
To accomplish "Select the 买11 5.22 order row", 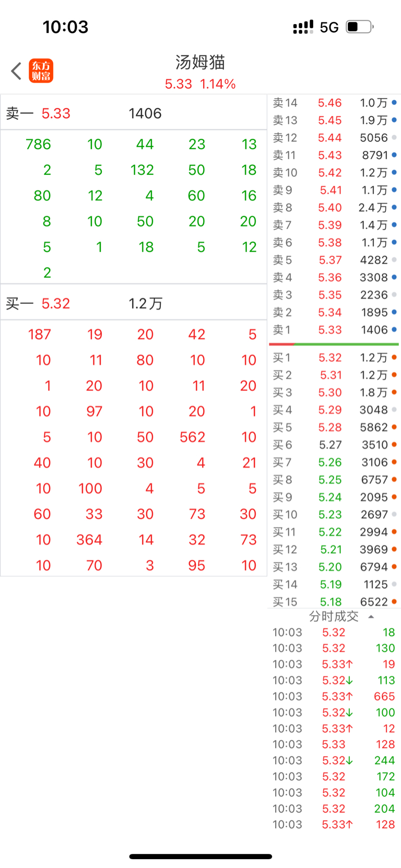I will [x=334, y=532].
